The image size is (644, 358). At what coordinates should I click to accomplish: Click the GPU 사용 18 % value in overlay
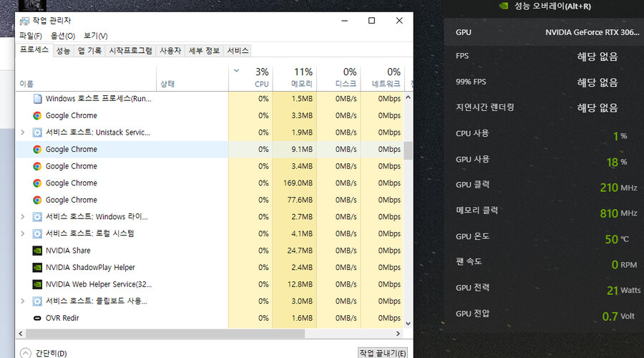coord(617,162)
